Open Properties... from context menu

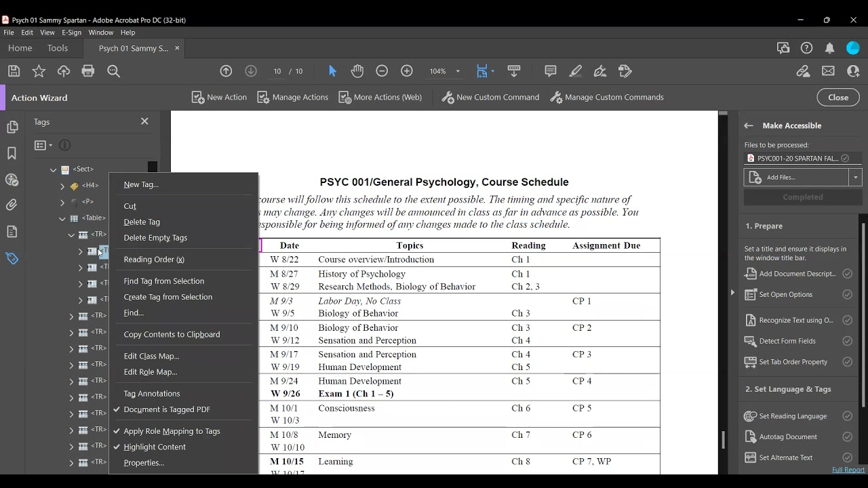coord(144,463)
